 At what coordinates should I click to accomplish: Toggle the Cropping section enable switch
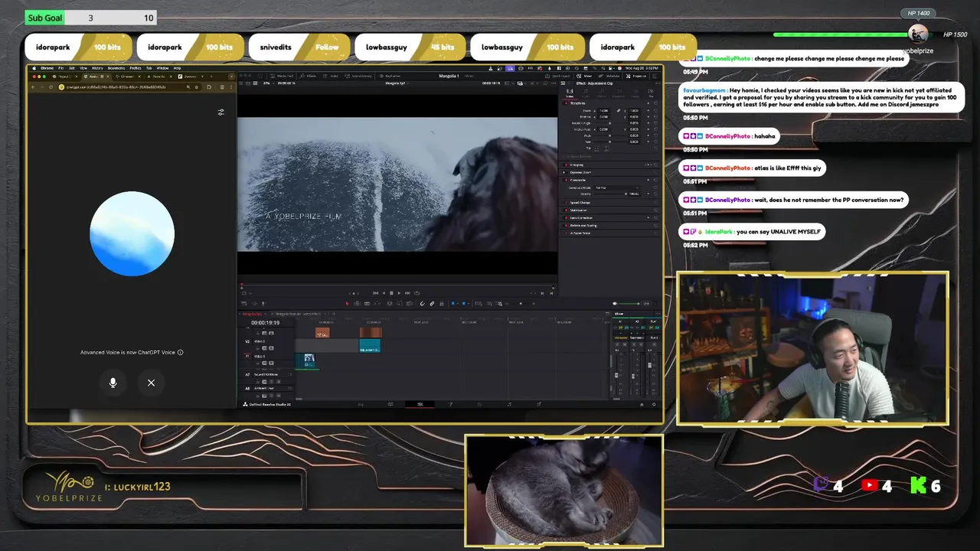566,165
